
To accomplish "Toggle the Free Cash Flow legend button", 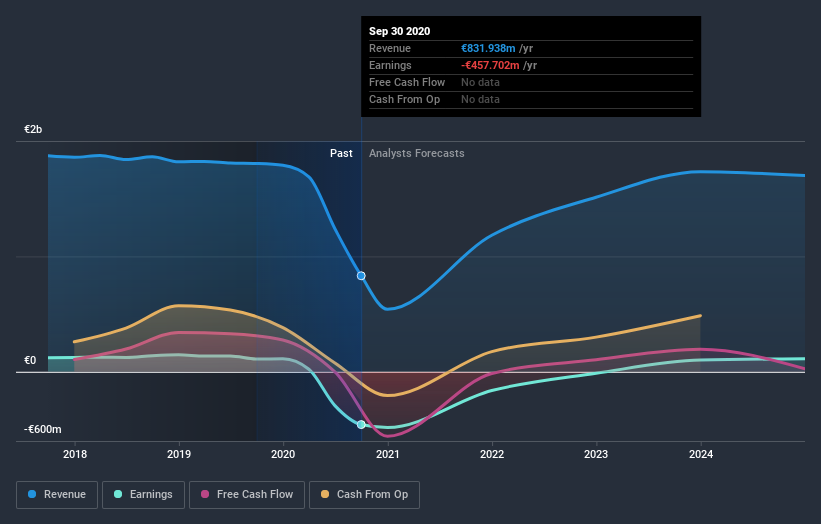I will point(247,495).
